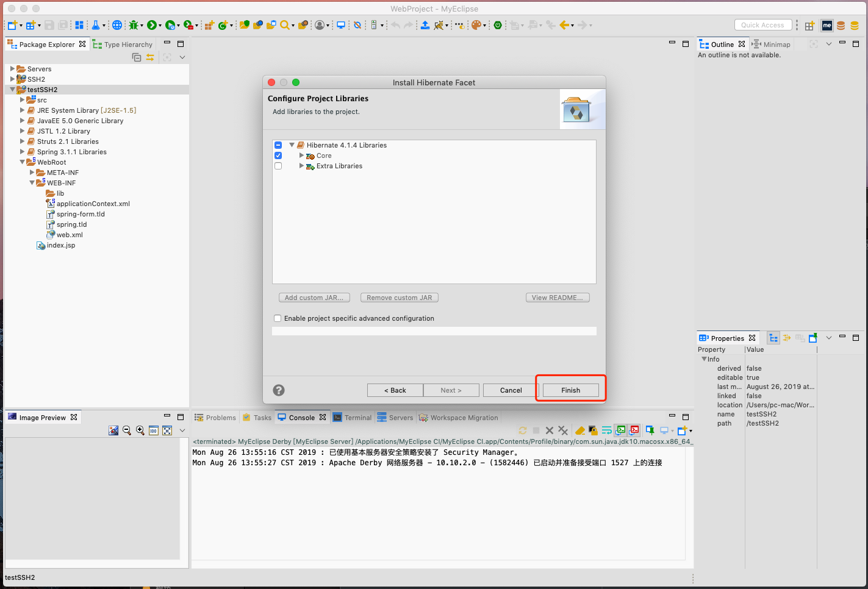Click Finish in Install Hibernate Facet dialog
The width and height of the screenshot is (868, 589).
coord(571,390)
